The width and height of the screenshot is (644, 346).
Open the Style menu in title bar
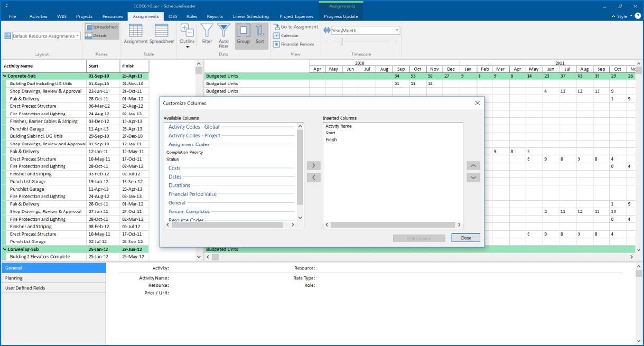[622, 16]
